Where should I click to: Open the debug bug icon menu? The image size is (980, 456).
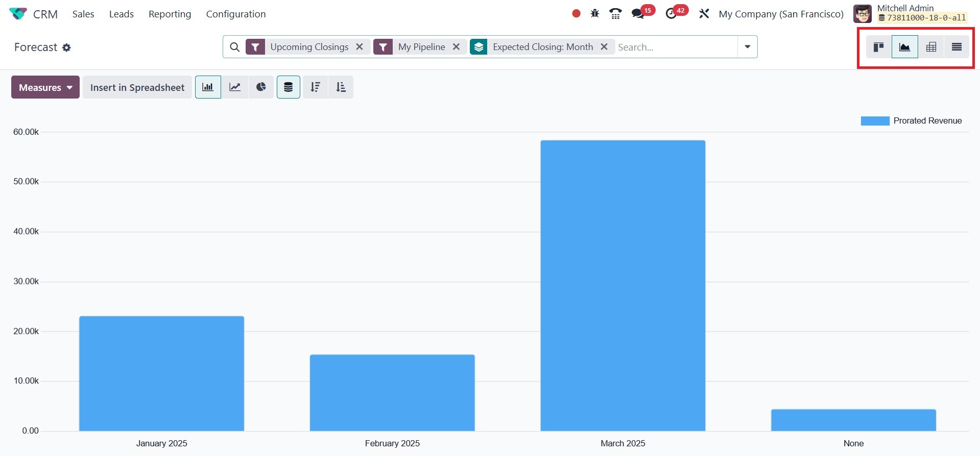coord(595,14)
